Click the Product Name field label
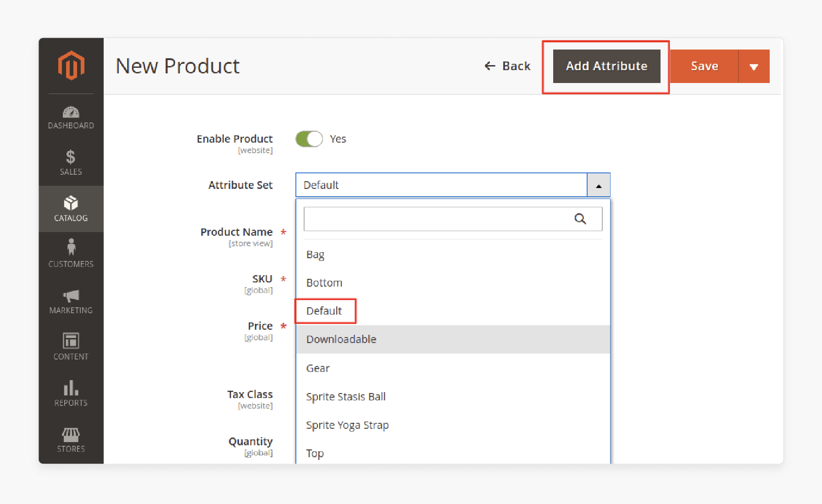 (x=236, y=232)
